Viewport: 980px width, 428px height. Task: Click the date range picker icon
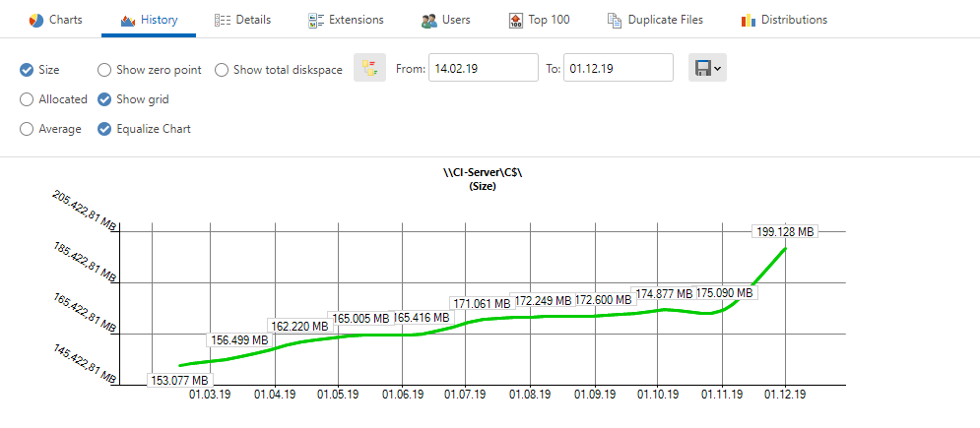point(369,68)
